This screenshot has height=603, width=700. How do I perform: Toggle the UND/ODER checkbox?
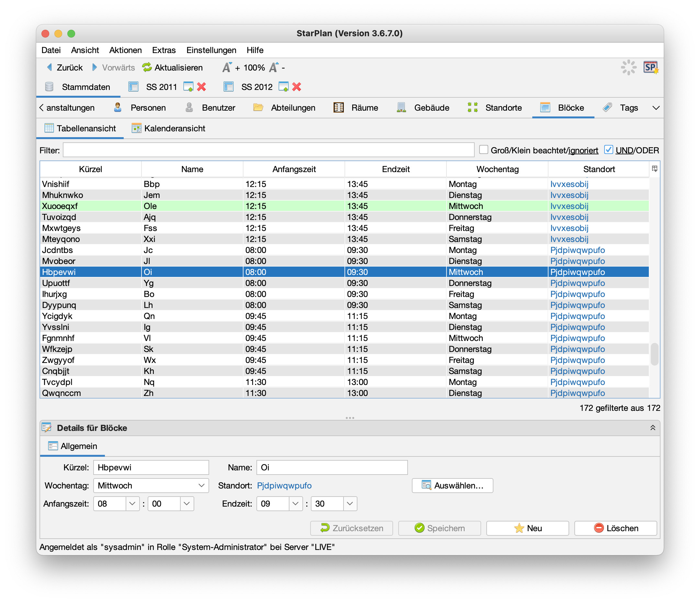(608, 149)
